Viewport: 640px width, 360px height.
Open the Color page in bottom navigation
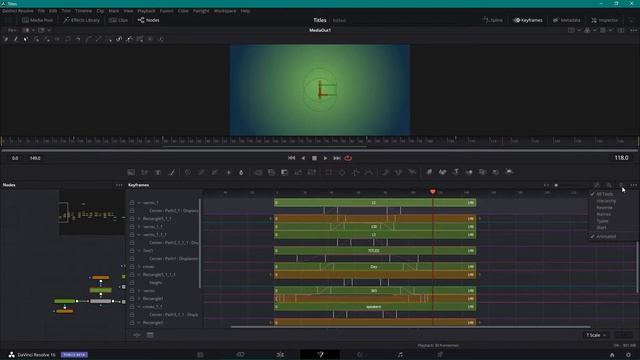click(x=360, y=355)
